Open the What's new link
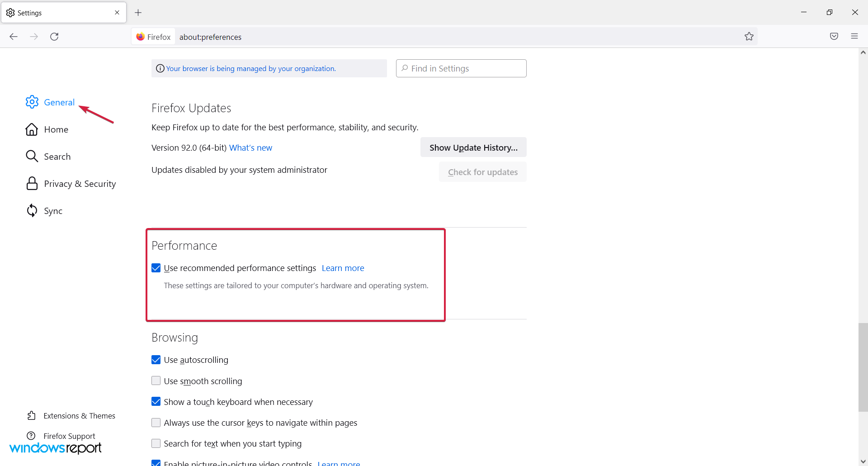The width and height of the screenshot is (868, 466). click(x=250, y=148)
